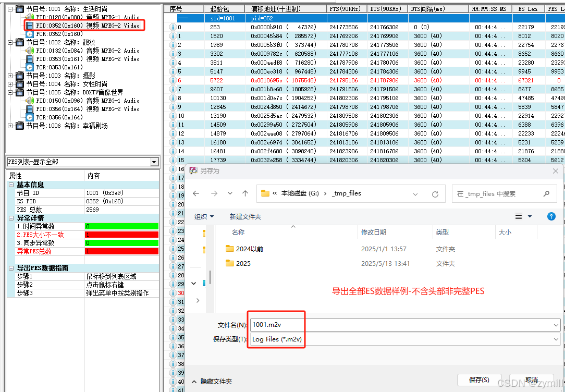Click audio icon of PID:0128 MPEG-1 Audio
565x392 pixels.
[x=30, y=17]
